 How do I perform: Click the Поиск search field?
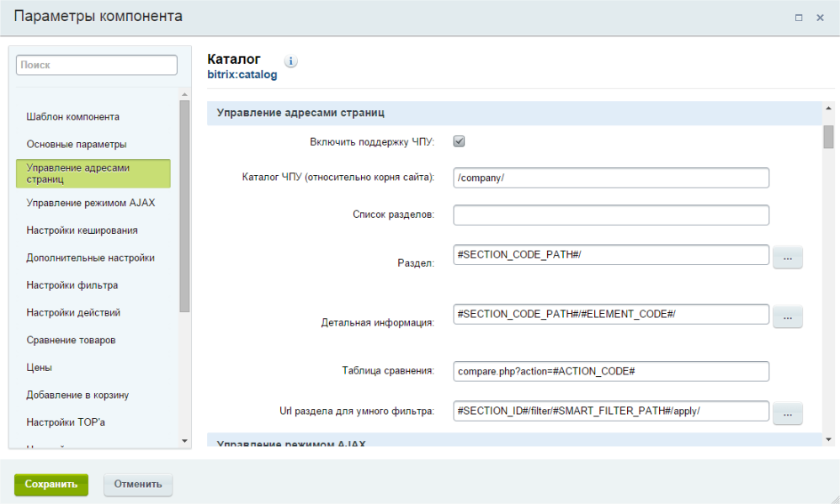97,65
